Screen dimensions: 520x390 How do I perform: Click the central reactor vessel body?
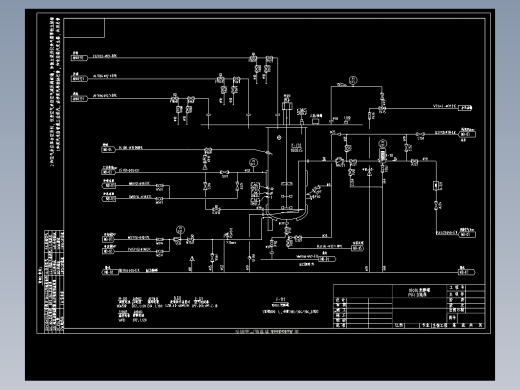[x=287, y=173]
